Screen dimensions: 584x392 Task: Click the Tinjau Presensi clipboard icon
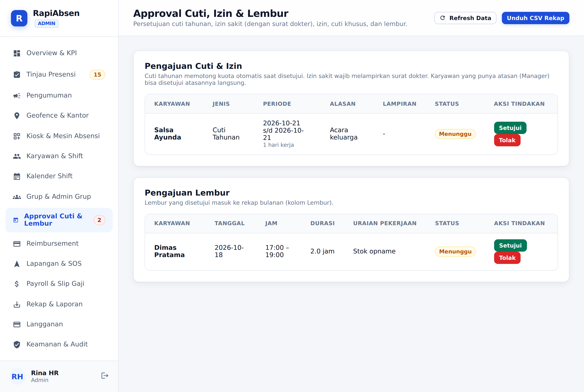point(17,75)
